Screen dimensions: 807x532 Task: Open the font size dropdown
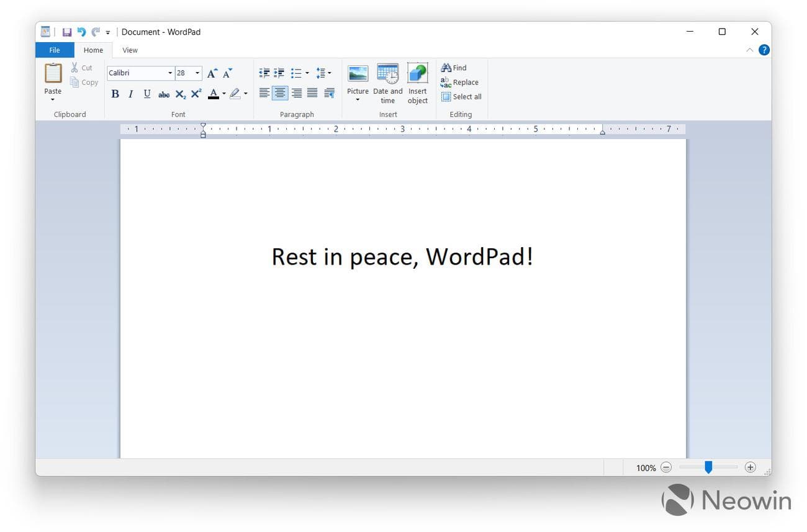point(197,73)
